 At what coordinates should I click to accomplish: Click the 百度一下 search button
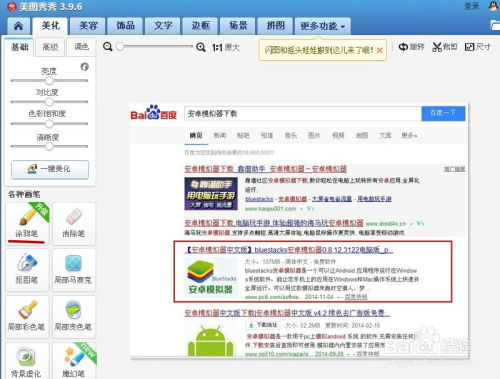pyautogui.click(x=443, y=113)
